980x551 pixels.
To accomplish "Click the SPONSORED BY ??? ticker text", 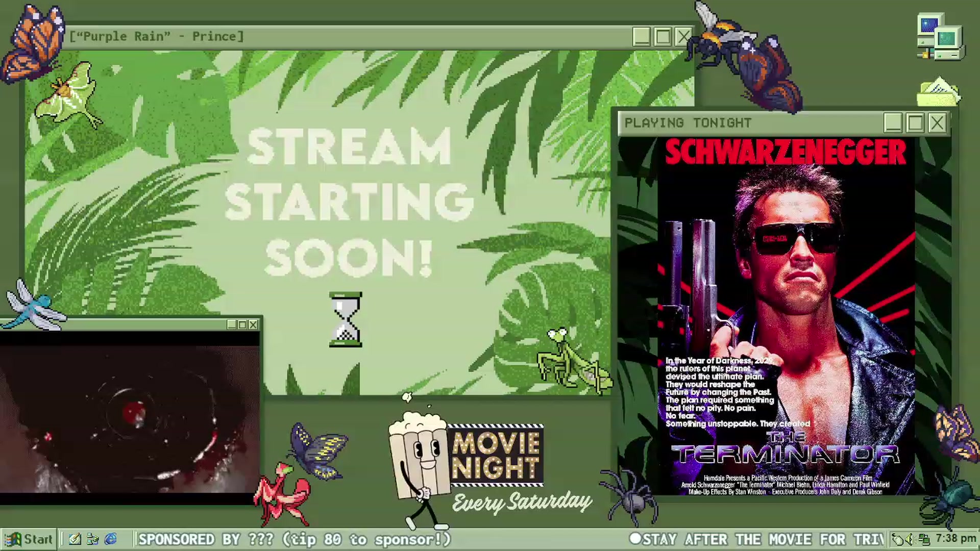I will [x=295, y=539].
